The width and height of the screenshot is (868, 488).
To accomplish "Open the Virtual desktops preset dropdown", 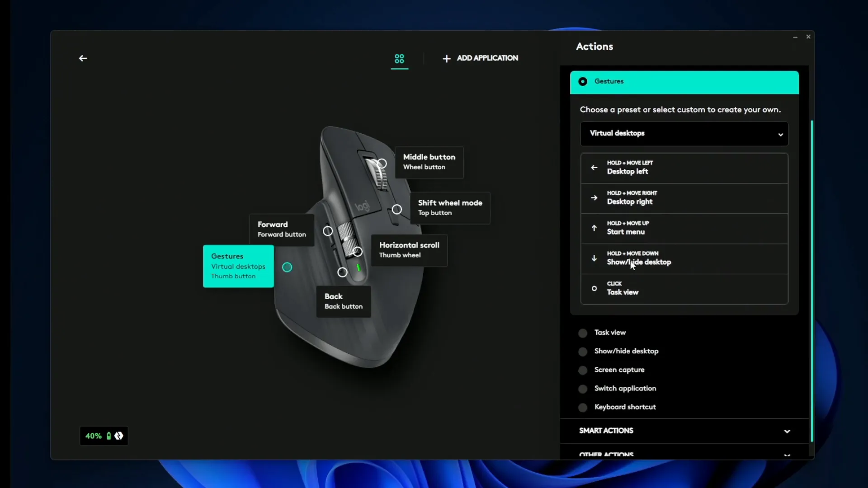I will coord(684,134).
